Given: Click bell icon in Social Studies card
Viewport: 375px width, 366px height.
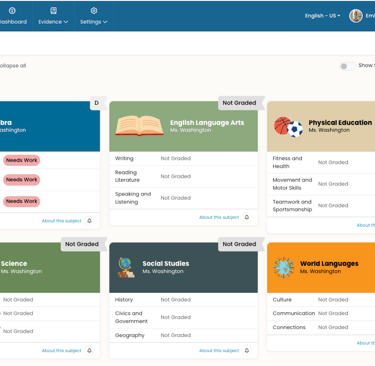Looking at the screenshot, I should tap(247, 351).
